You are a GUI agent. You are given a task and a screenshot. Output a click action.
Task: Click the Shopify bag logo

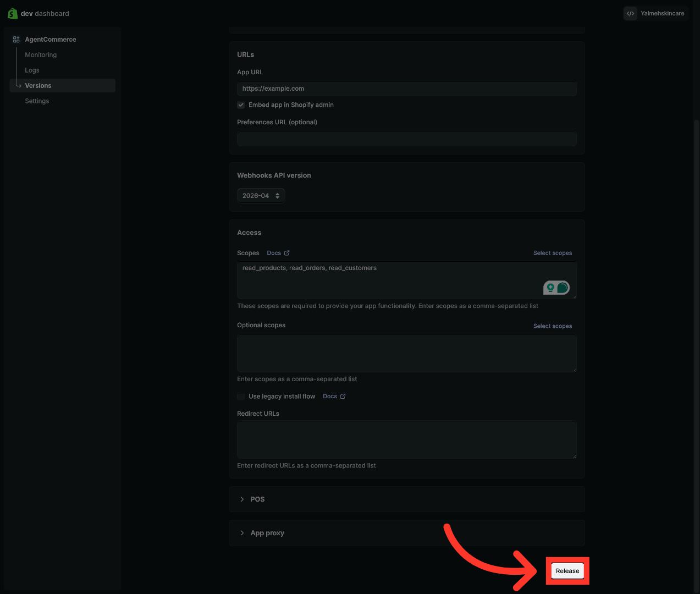(13, 13)
